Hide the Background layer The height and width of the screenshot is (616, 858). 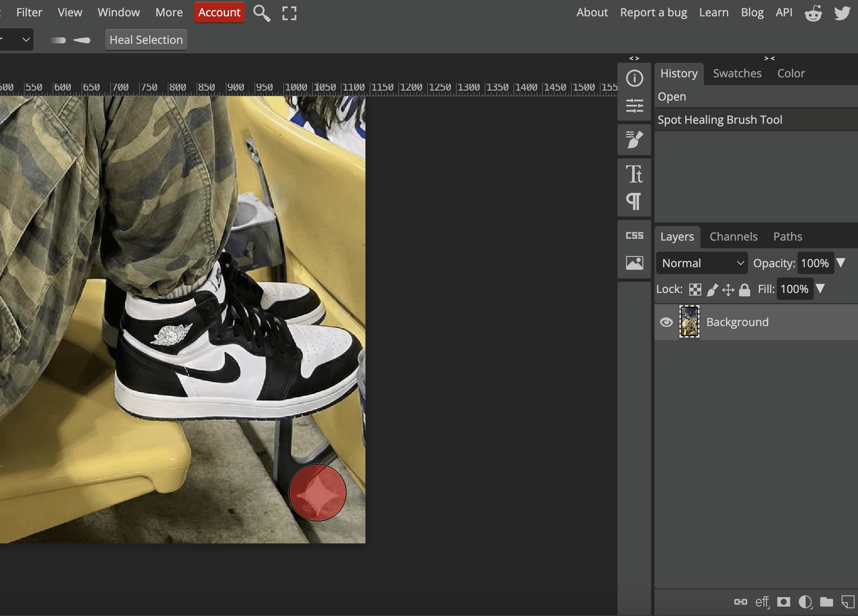(x=666, y=322)
